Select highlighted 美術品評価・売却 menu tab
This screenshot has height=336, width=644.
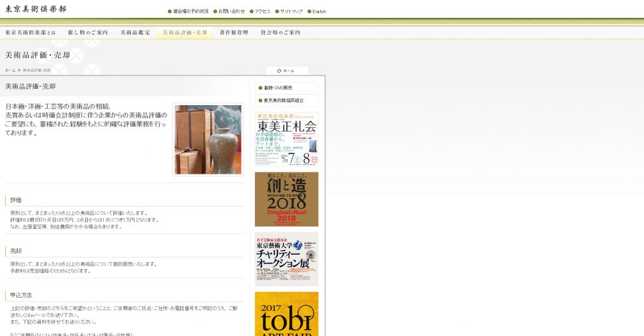pyautogui.click(x=185, y=33)
